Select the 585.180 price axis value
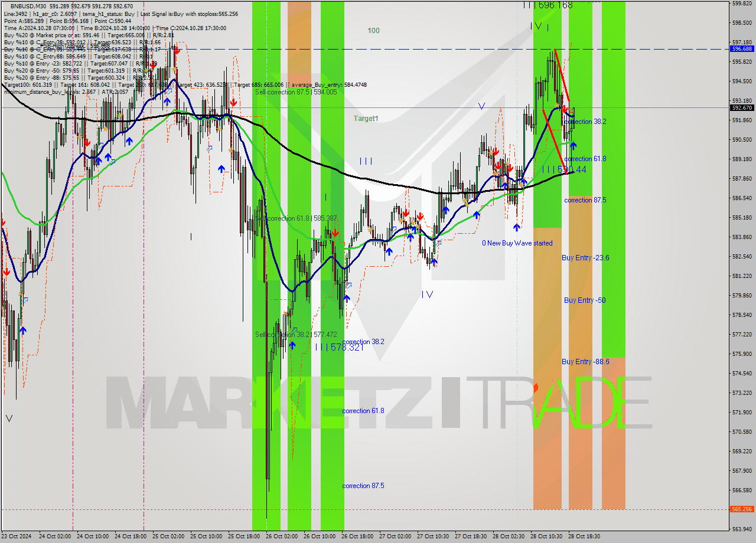This screenshot has width=756, height=543. [x=742, y=218]
